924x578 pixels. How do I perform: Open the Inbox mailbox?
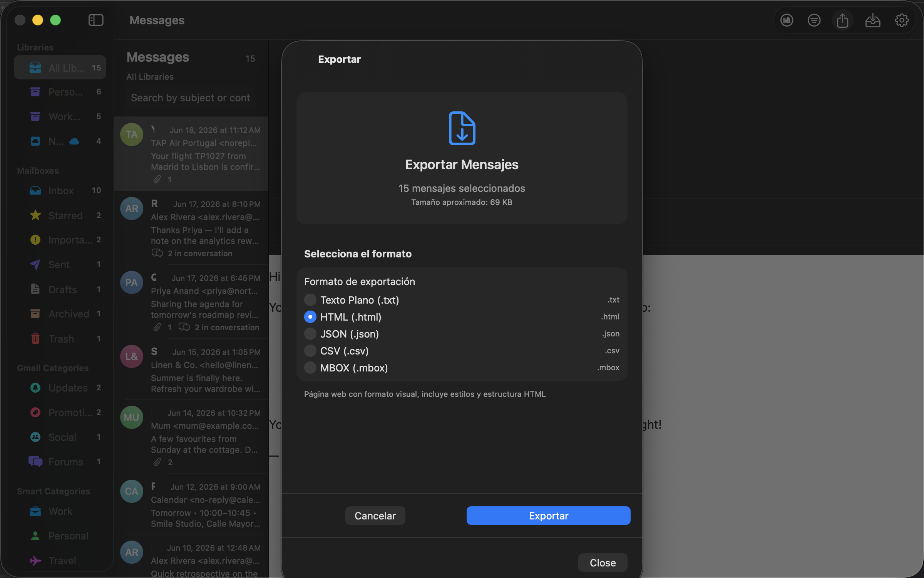pos(60,190)
